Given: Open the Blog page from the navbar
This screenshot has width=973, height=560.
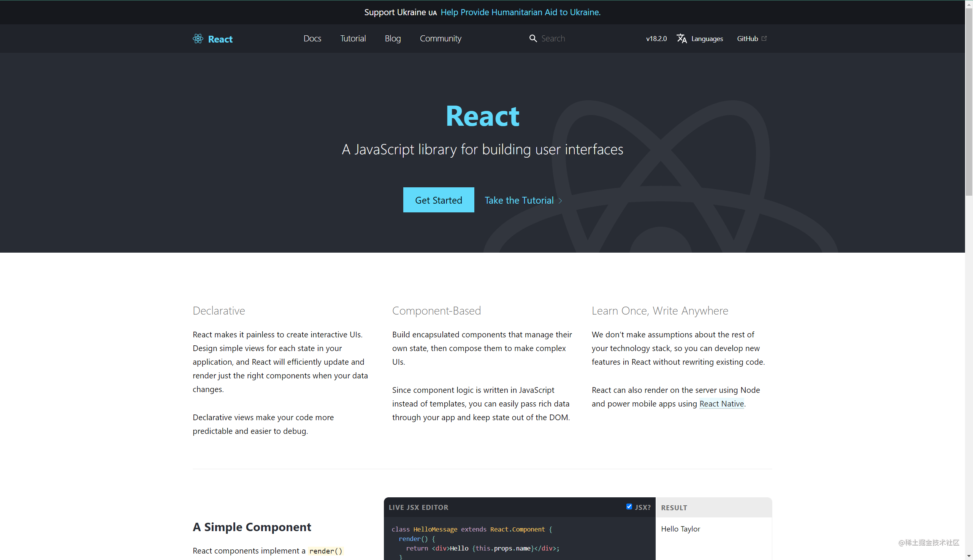Looking at the screenshot, I should point(393,38).
